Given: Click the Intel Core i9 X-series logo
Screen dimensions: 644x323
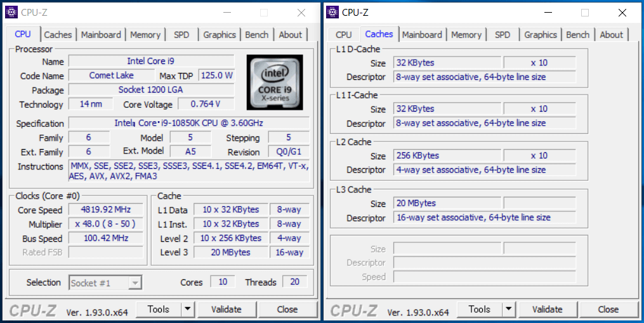Looking at the screenshot, I should tap(274, 81).
